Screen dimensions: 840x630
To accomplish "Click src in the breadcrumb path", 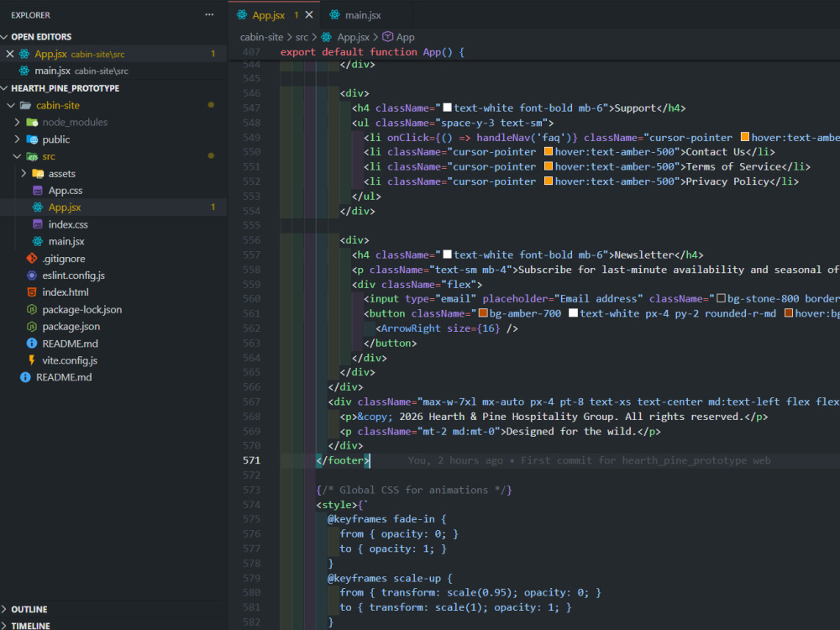I will pyautogui.click(x=302, y=37).
